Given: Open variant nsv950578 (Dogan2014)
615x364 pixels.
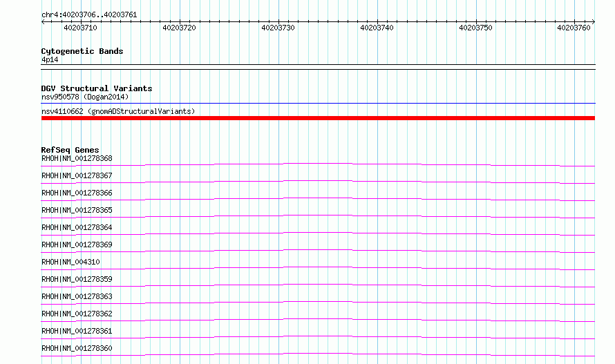Looking at the screenshot, I should pyautogui.click(x=85, y=97).
